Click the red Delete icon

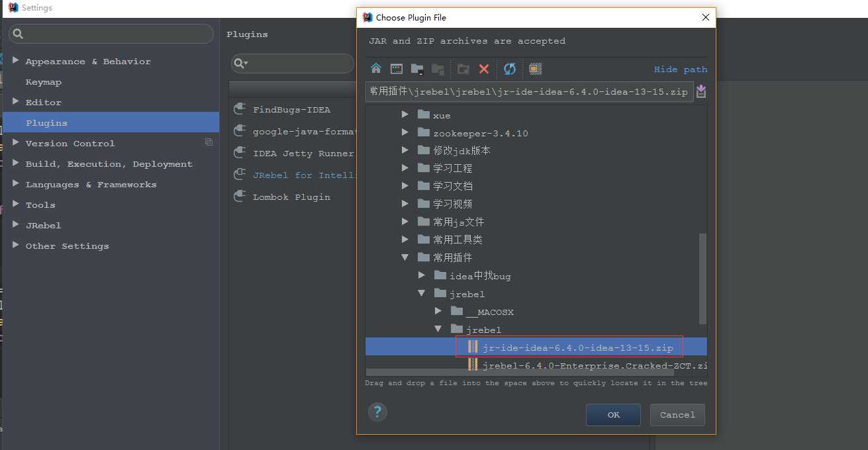(484, 69)
